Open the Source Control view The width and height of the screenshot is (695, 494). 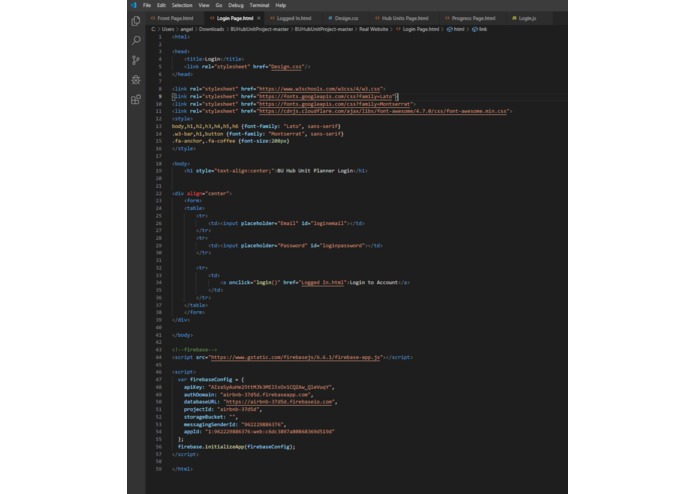point(136,60)
